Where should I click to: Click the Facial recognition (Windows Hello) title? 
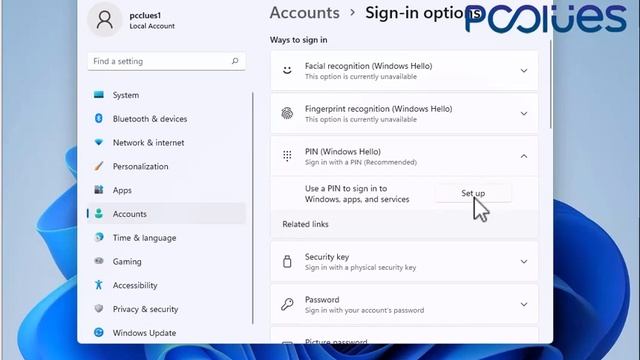point(369,66)
